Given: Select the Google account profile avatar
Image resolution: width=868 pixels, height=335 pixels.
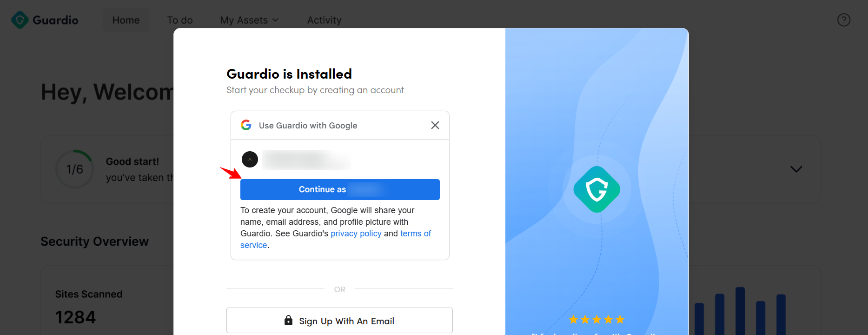Looking at the screenshot, I should click(x=250, y=159).
